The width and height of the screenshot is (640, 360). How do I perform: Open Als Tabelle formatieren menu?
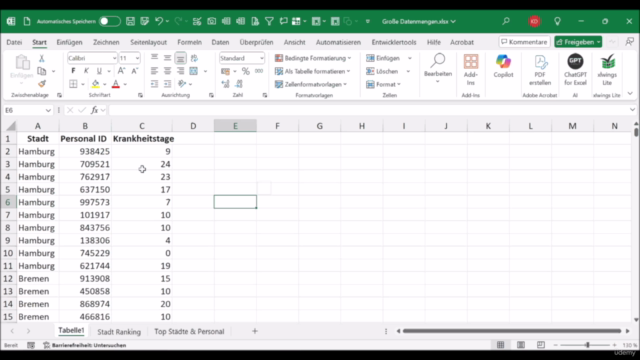coord(313,71)
